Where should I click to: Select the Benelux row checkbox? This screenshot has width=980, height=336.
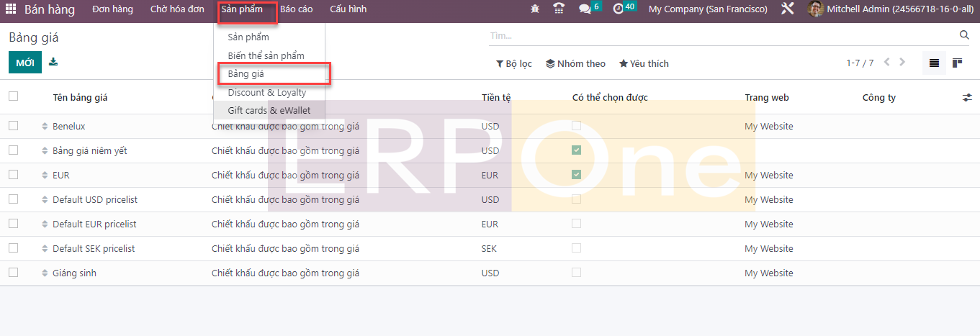pyautogui.click(x=13, y=126)
